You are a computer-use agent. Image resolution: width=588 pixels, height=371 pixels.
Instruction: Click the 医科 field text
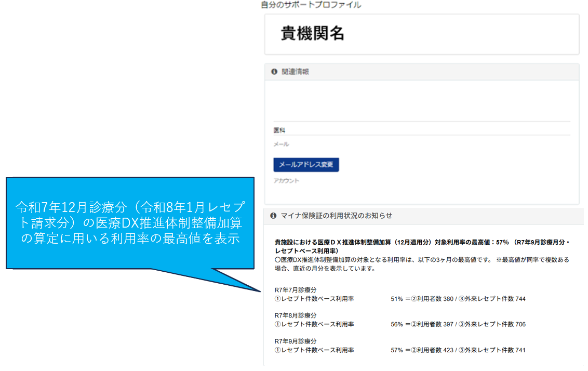click(x=279, y=130)
